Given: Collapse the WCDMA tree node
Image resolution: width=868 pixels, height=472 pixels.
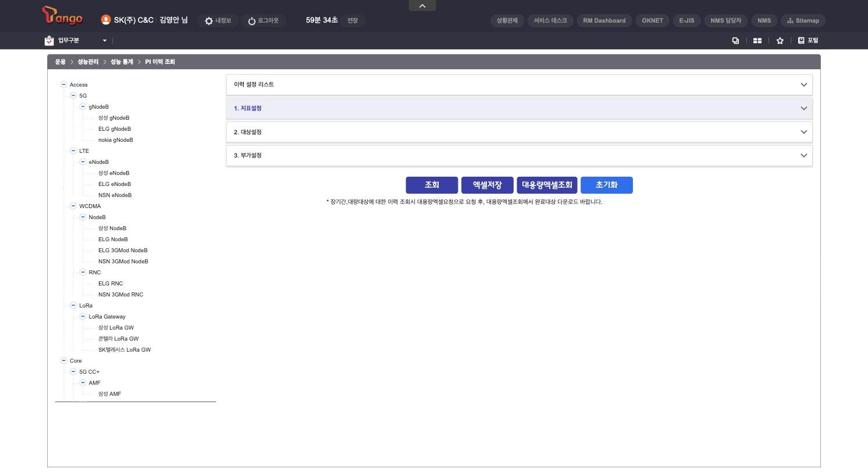Looking at the screenshot, I should point(73,206).
